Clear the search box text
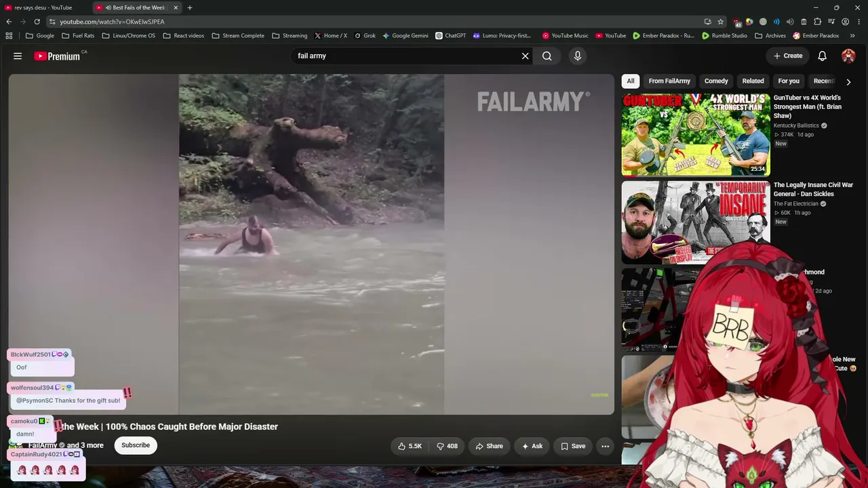 (525, 56)
